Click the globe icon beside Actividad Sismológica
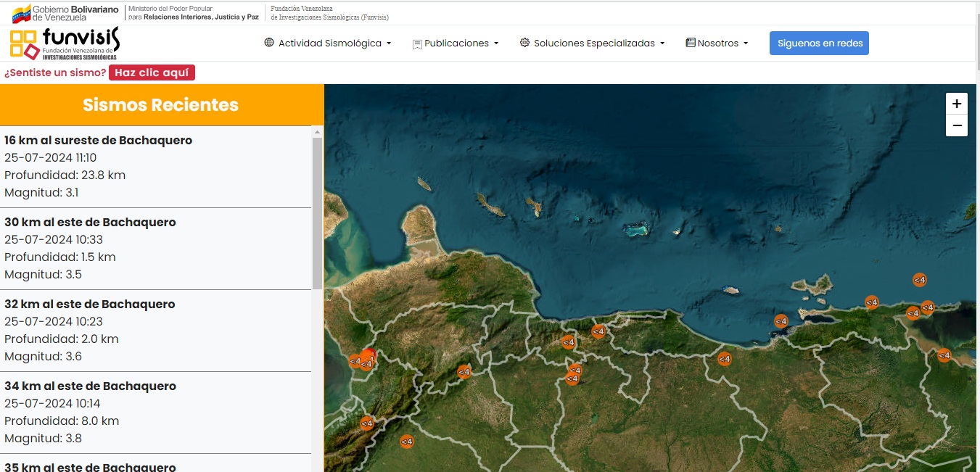Screen dimensions: 980x472 [269, 43]
